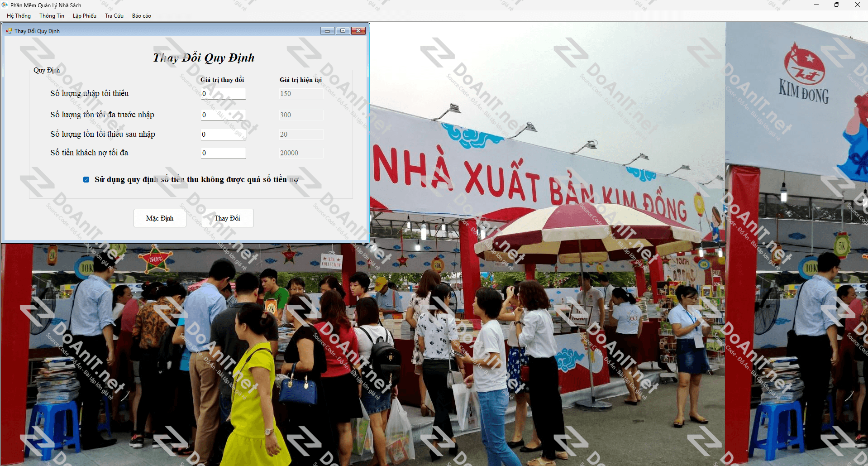The width and height of the screenshot is (868, 466).
Task: Click the Thay Đổi Quy Định window icon
Action: (9, 31)
